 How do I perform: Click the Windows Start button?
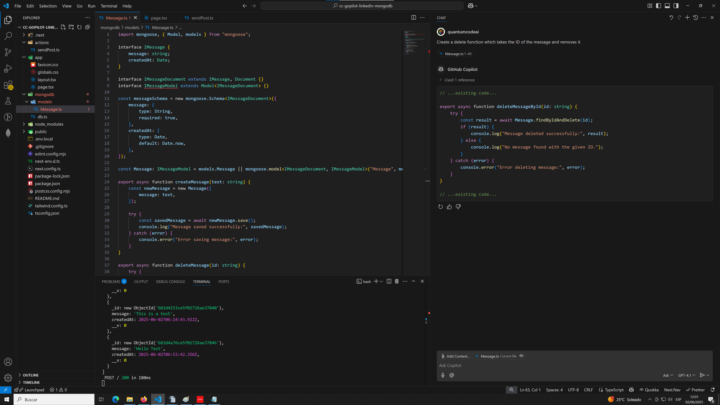[x=6, y=399]
